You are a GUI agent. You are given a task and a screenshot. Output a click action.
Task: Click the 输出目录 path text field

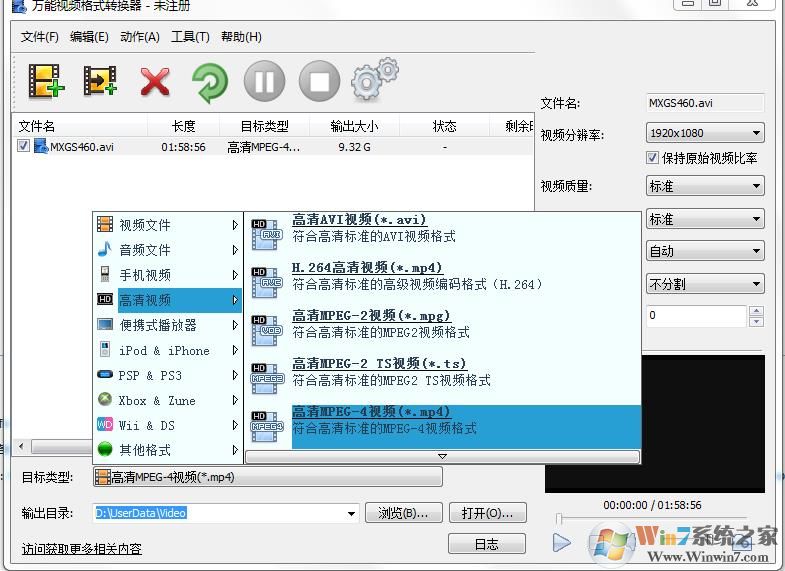point(219,513)
